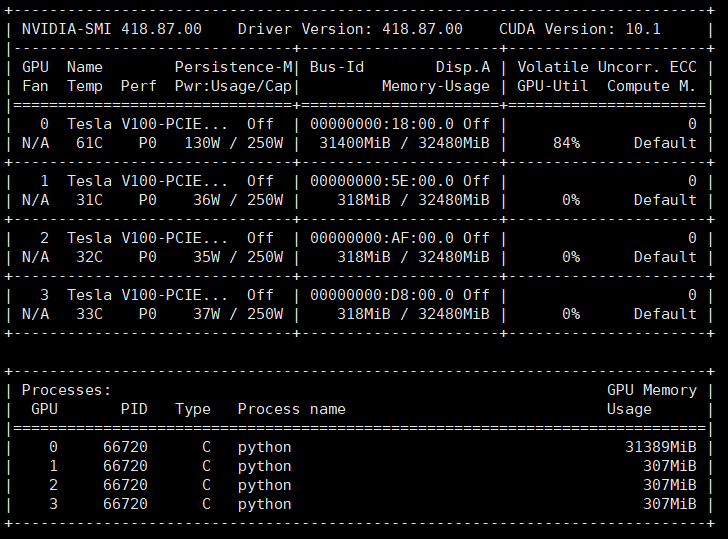Click the 36W / 250W power reading
Viewport: 728px width, 539px height.
tap(238, 200)
